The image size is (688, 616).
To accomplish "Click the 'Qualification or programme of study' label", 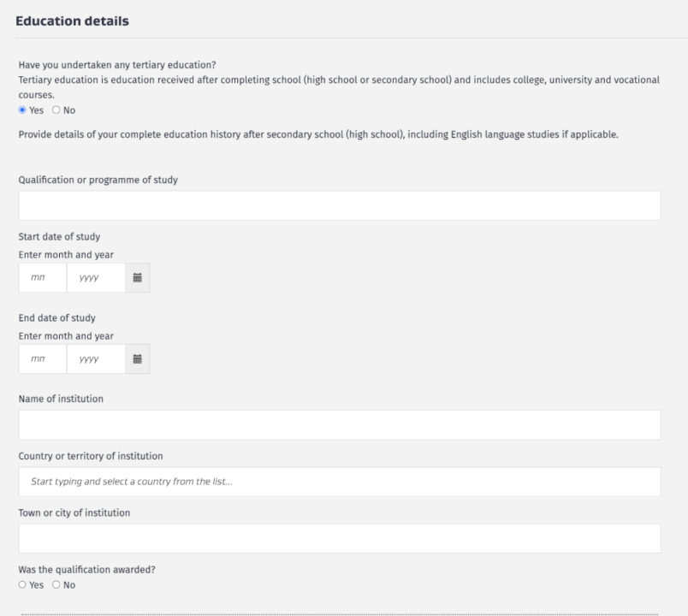I will pyautogui.click(x=98, y=180).
